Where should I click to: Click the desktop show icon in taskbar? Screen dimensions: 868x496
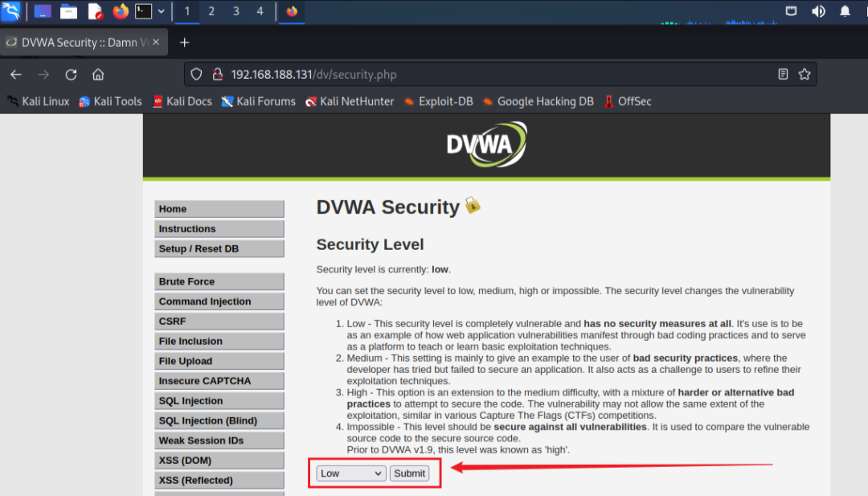pos(43,11)
